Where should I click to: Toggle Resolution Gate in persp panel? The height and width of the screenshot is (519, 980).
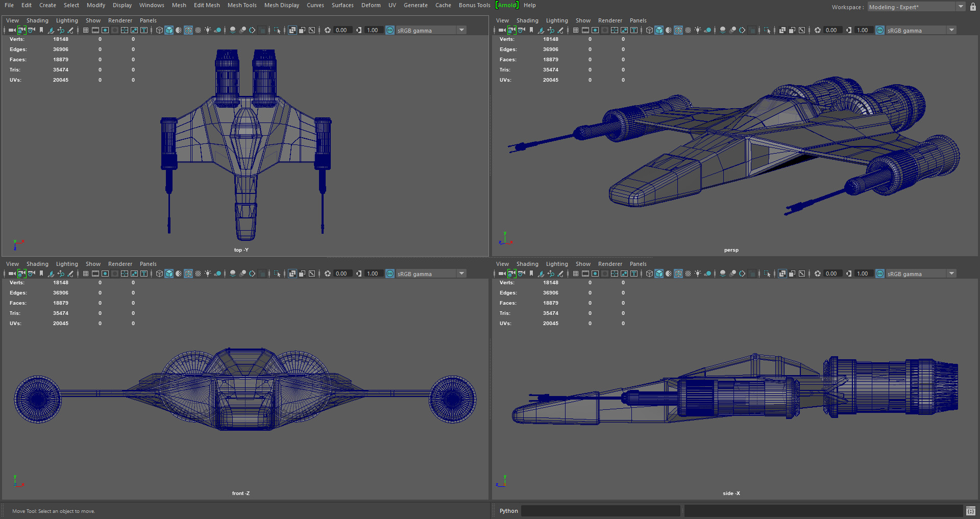pyautogui.click(x=595, y=30)
